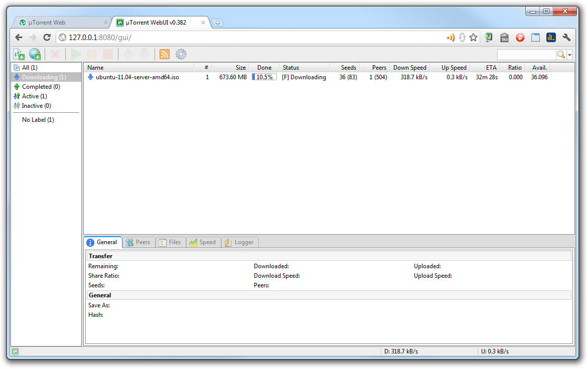Sort torrents by the Name column header
The image size is (588, 369).
click(139, 67)
